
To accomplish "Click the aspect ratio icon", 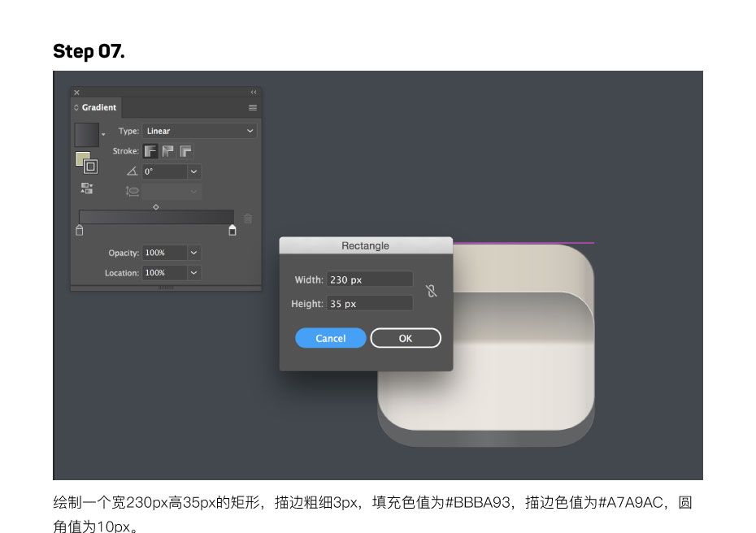I will point(133,191).
